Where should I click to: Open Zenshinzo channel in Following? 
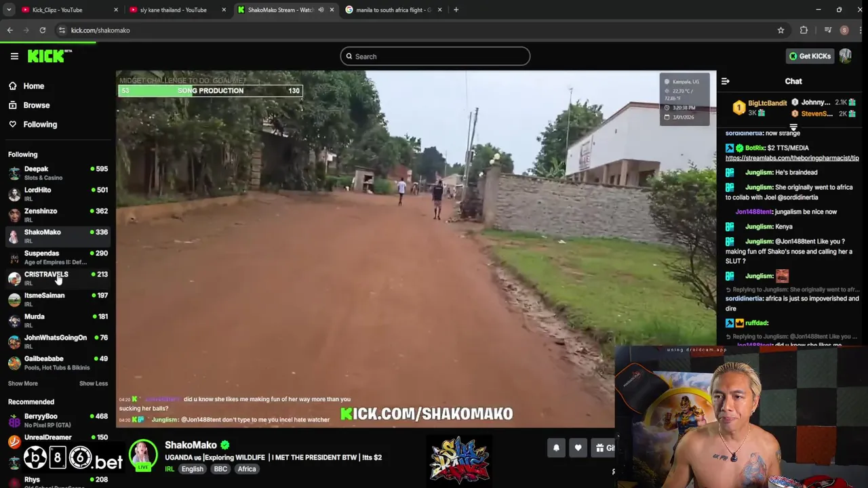click(58, 215)
